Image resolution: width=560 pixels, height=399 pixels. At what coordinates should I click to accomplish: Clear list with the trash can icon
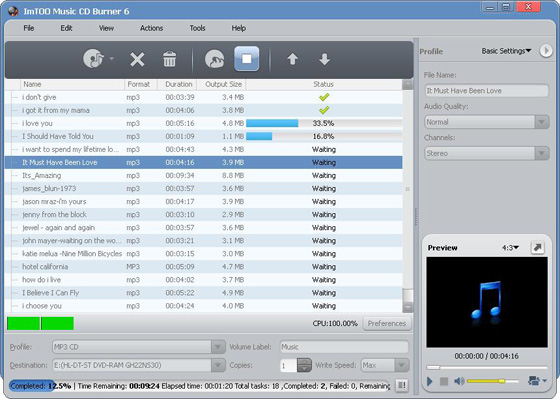click(169, 59)
